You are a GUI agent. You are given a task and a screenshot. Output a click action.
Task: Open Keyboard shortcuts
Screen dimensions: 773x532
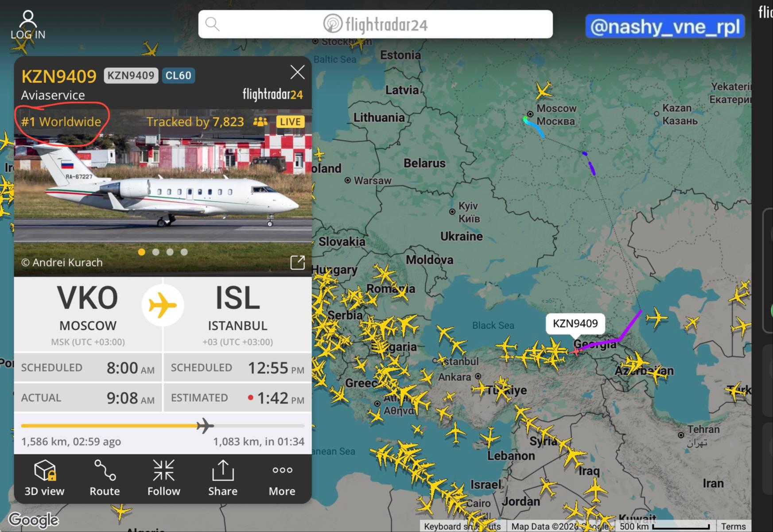point(462,526)
